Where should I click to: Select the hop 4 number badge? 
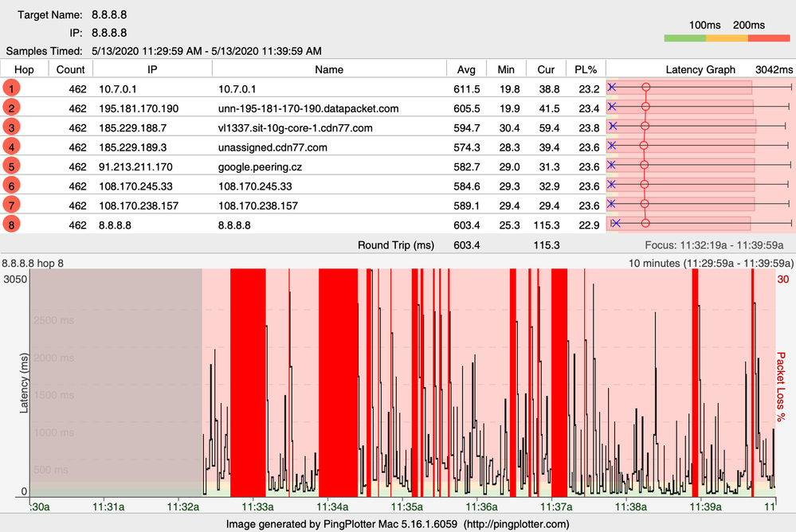11,147
